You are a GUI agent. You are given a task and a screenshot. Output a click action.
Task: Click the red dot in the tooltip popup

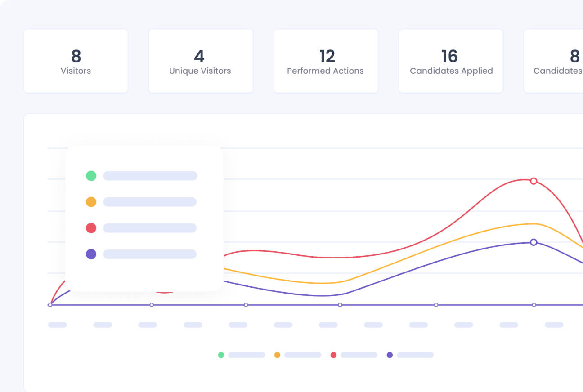click(x=91, y=228)
